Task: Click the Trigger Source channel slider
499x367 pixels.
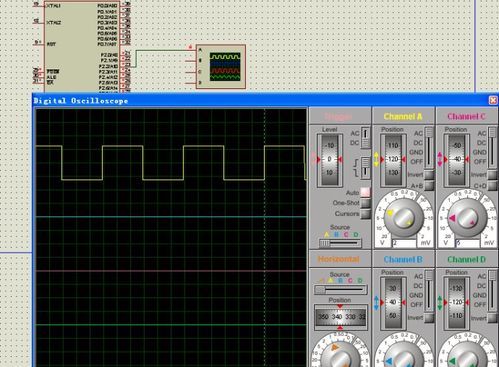Action: pos(340,243)
